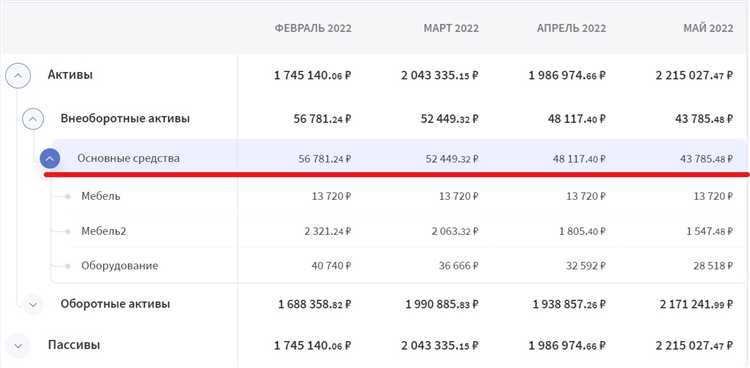The height and width of the screenshot is (368, 750).
Task: Click Активы February value 1 745 140.06
Action: click(313, 75)
